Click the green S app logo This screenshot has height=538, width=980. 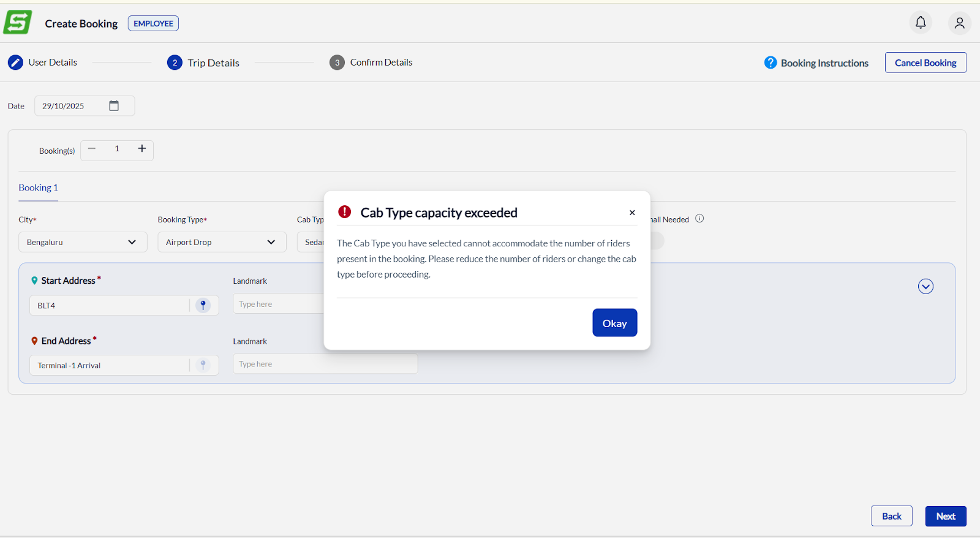[x=17, y=23]
